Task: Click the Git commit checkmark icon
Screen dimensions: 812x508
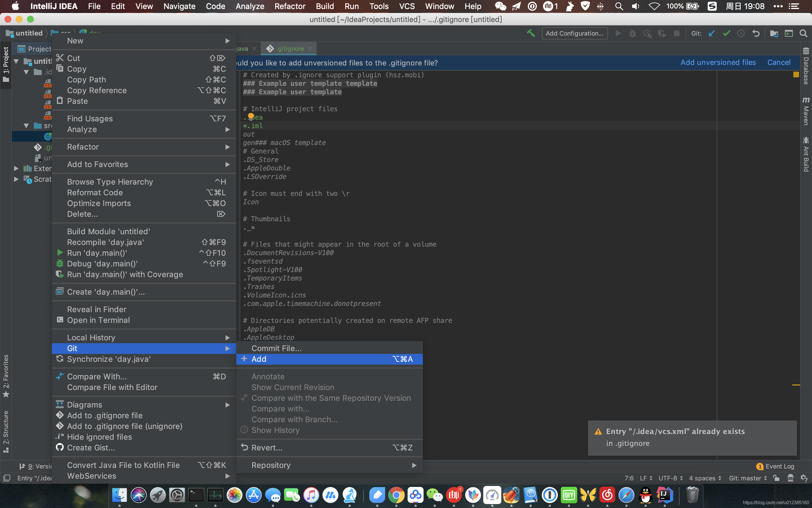Action: pyautogui.click(x=726, y=33)
